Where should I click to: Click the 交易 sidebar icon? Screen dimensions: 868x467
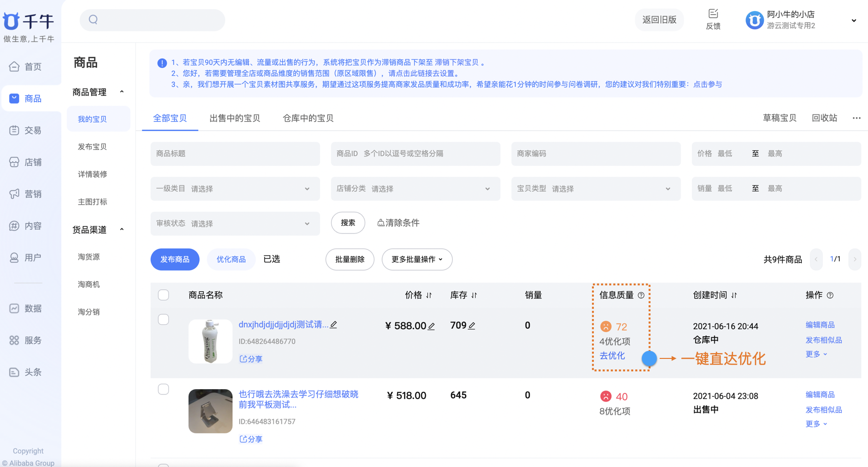coord(14,130)
